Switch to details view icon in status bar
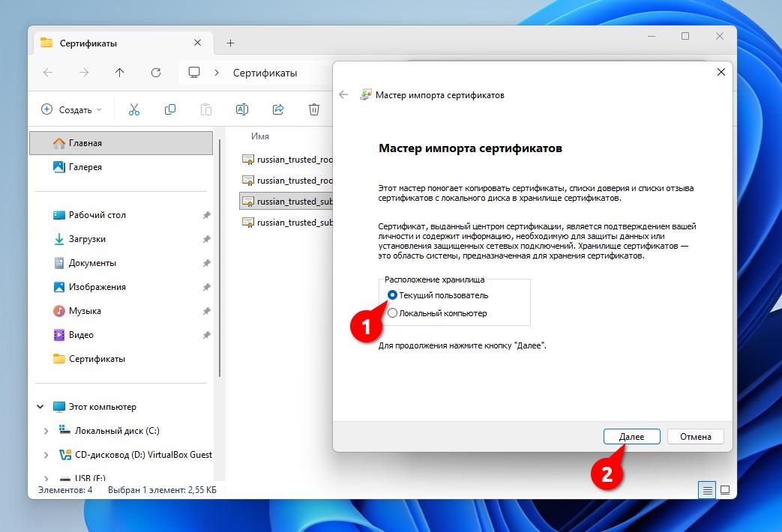Screen dimensions: 782x532 click(707, 491)
